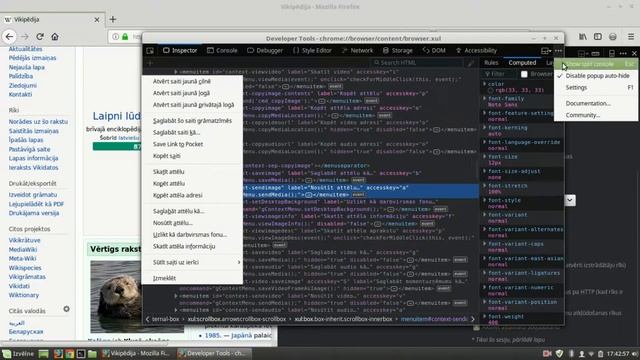This screenshot has width=640, height=360.
Task: Select the Computed side panel tab
Action: pos(522,63)
